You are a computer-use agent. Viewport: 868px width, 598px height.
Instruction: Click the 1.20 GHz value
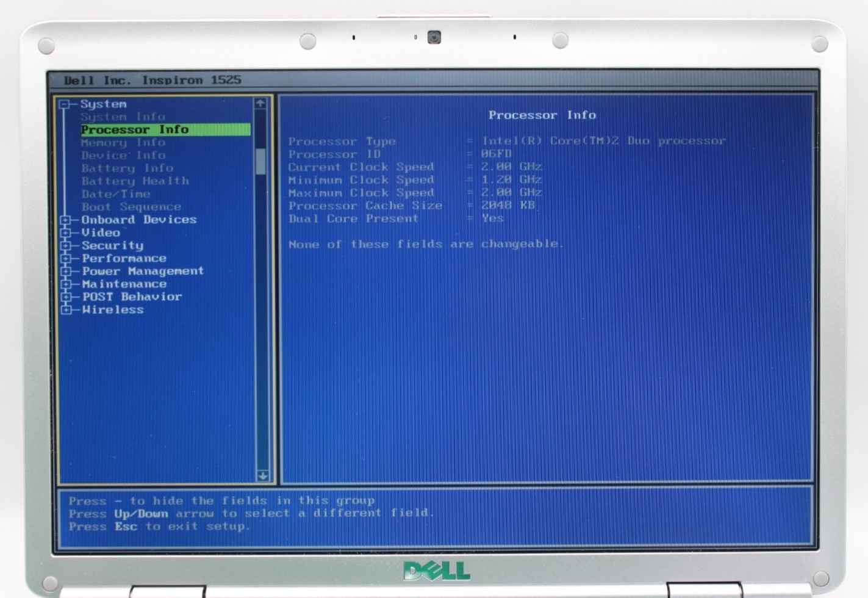point(511,179)
